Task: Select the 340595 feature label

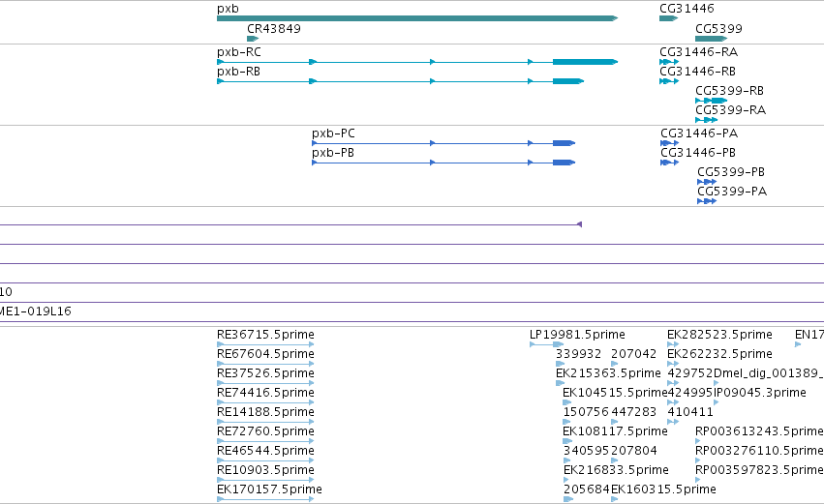Action: tap(586, 452)
